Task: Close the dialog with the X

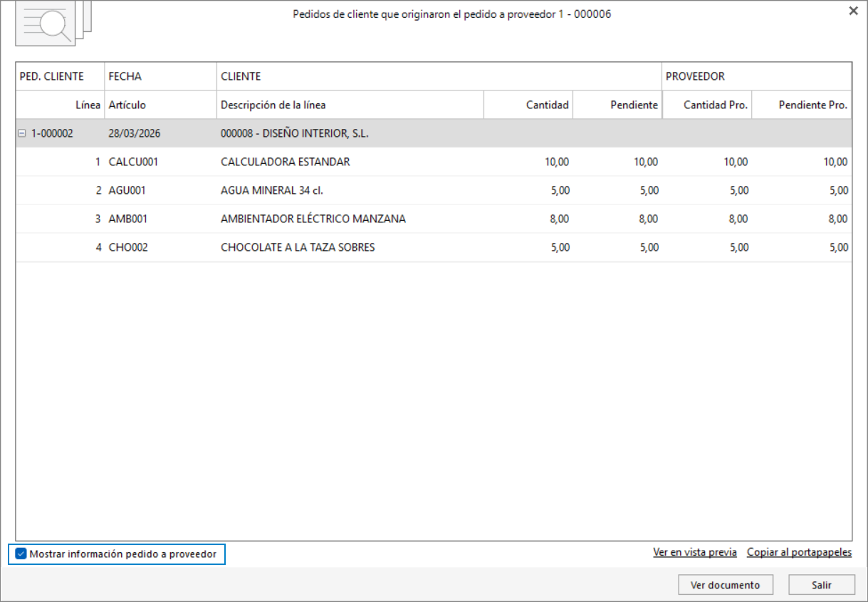Action: pos(853,11)
